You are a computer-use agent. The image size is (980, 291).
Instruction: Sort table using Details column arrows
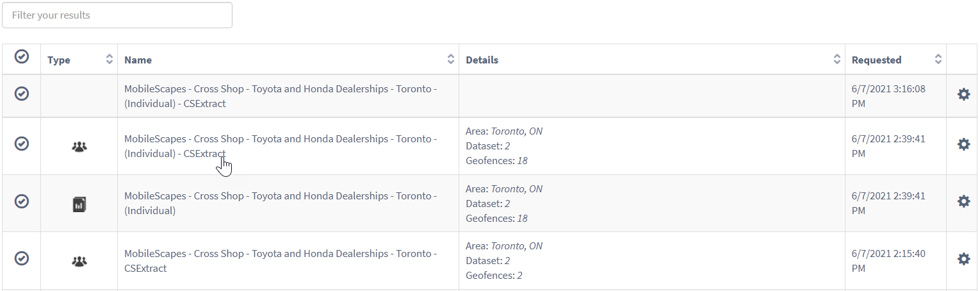(x=837, y=60)
